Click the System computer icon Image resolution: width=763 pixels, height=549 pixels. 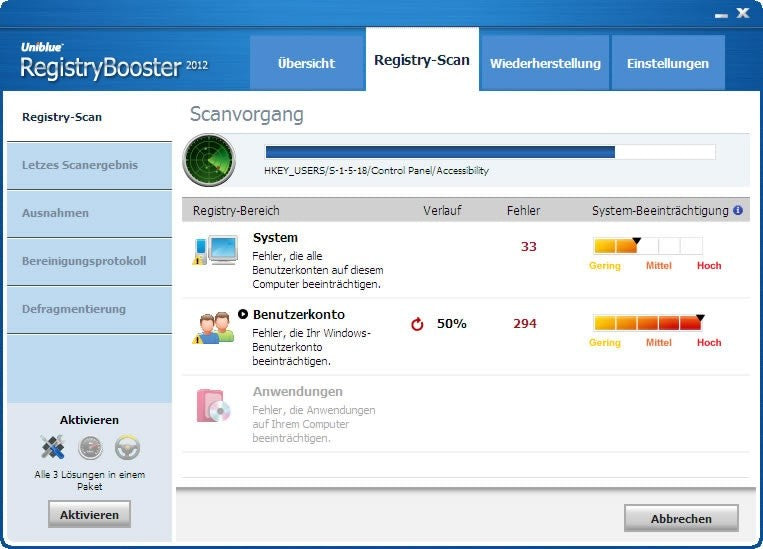pyautogui.click(x=216, y=250)
